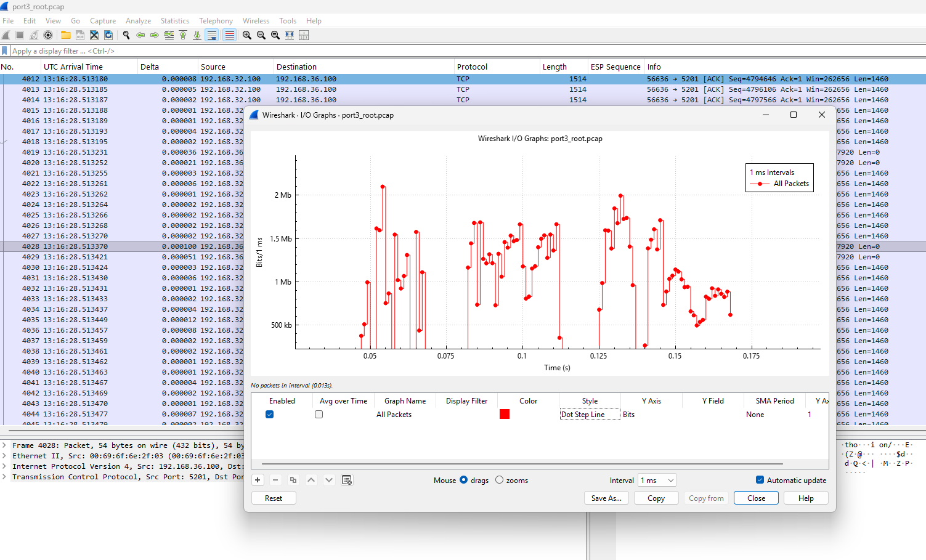
Task: Close the I/O Graphs dialog with Close button
Action: point(756,498)
